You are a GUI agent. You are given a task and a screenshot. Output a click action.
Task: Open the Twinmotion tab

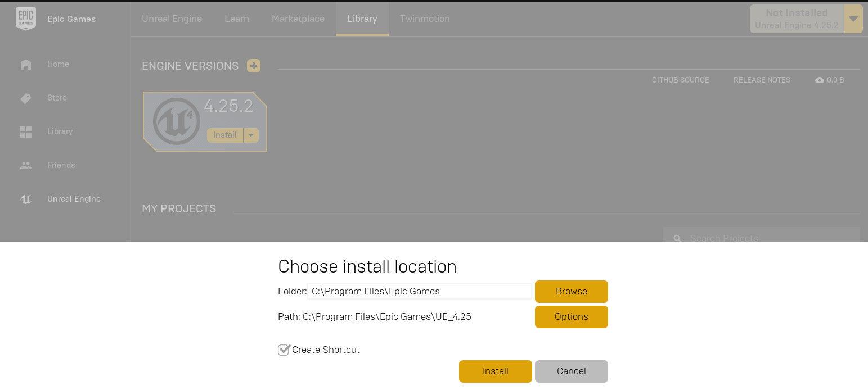[x=425, y=19]
